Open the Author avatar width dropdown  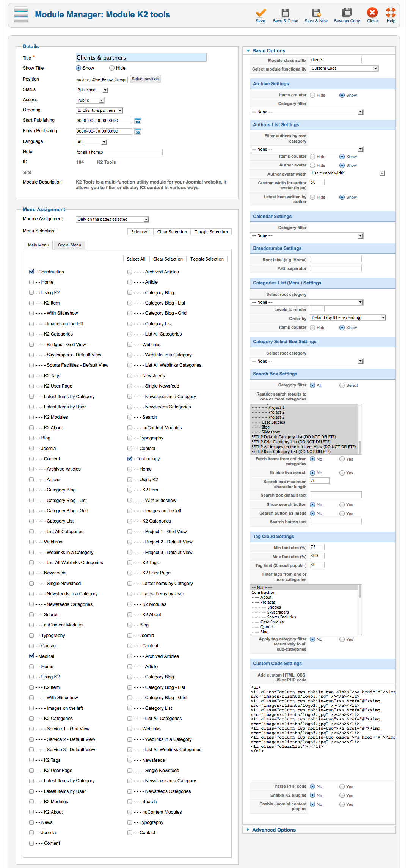click(347, 173)
